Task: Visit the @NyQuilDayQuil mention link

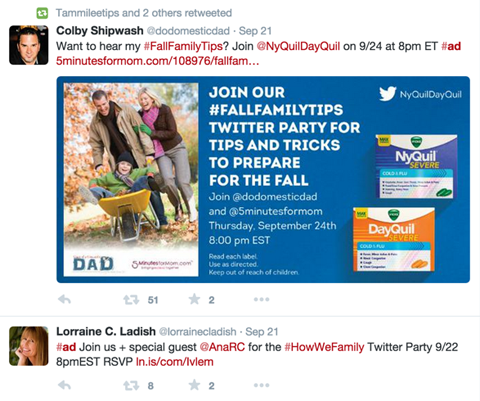Action: (x=298, y=46)
